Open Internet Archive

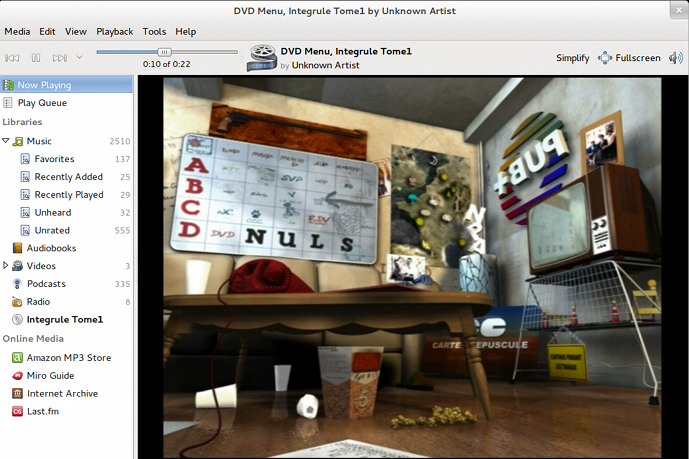pos(62,394)
